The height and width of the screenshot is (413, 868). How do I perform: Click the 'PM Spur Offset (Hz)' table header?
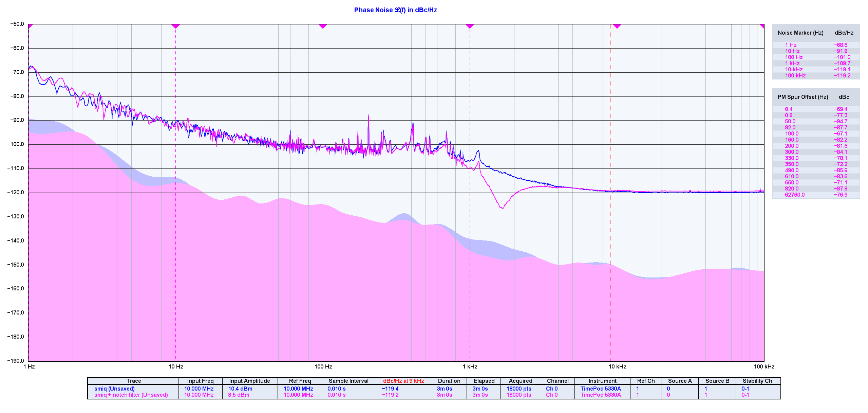(803, 97)
